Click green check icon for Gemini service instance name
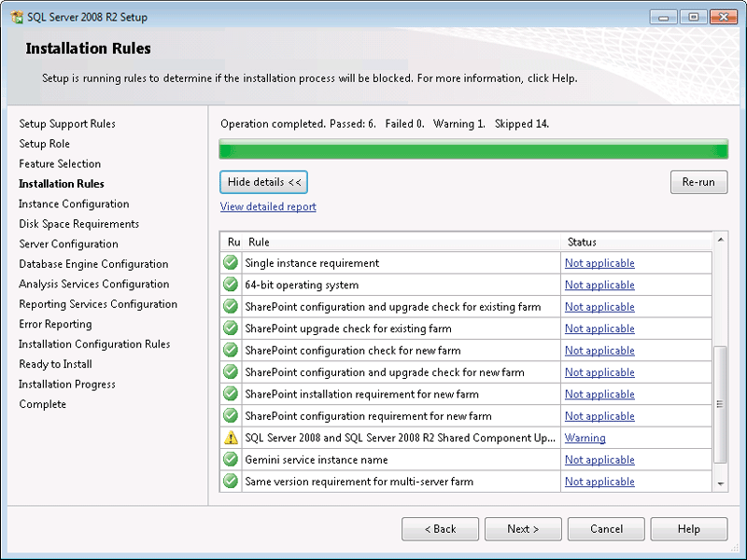Viewport: 747px width, 560px height. (231, 459)
